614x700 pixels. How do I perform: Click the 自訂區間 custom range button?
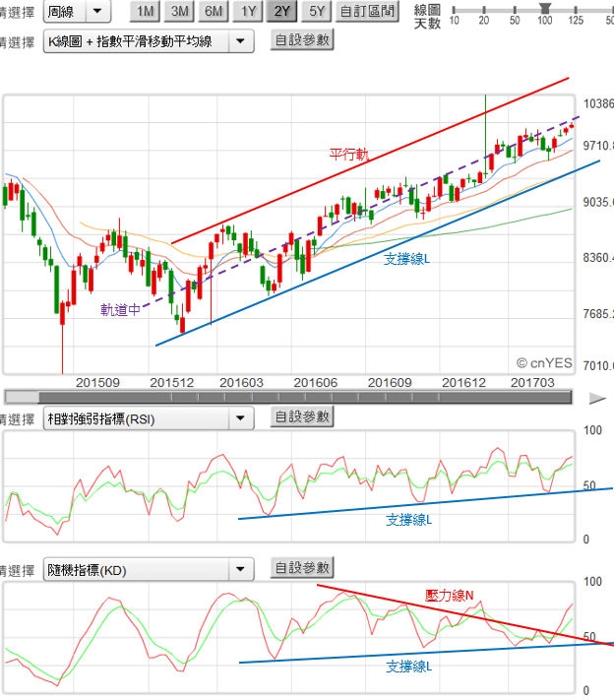[x=367, y=12]
